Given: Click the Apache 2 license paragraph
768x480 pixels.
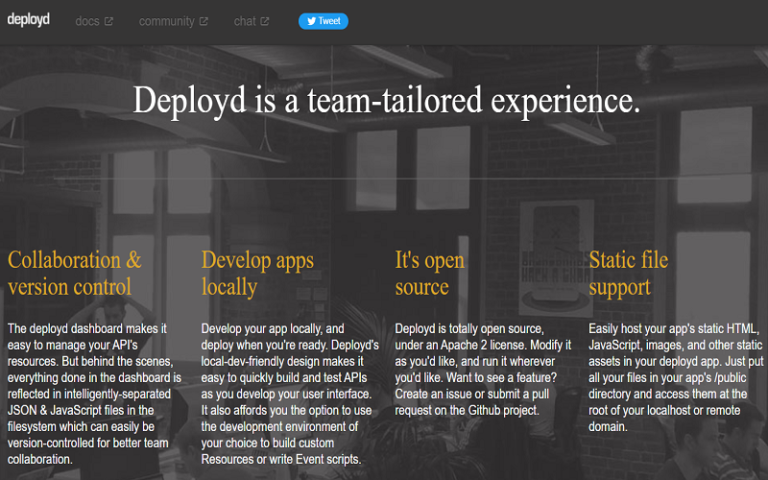Looking at the screenshot, I should tap(482, 369).
